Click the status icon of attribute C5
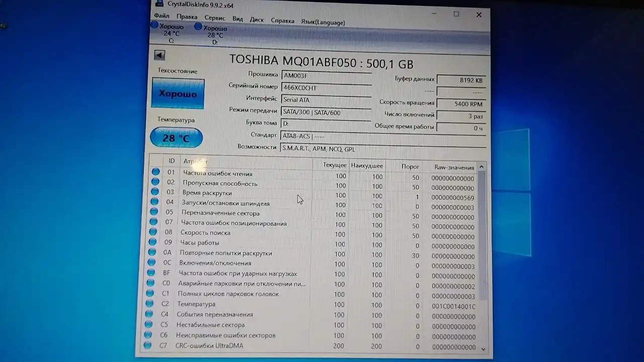644x362 pixels. click(x=148, y=324)
